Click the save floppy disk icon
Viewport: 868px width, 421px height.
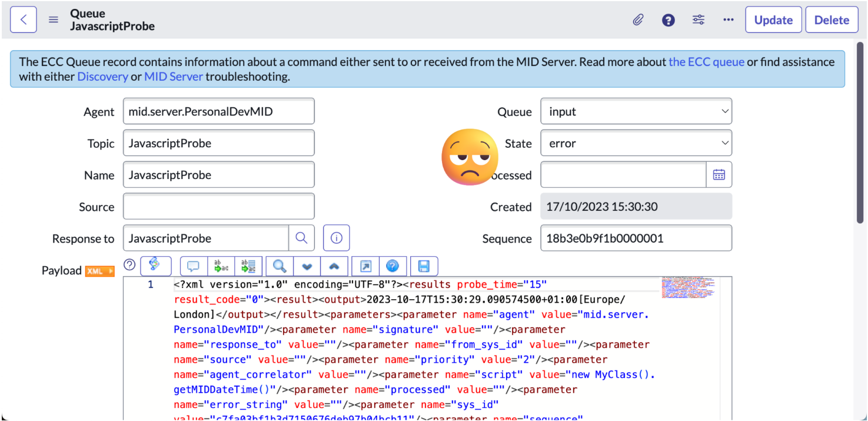[424, 266]
